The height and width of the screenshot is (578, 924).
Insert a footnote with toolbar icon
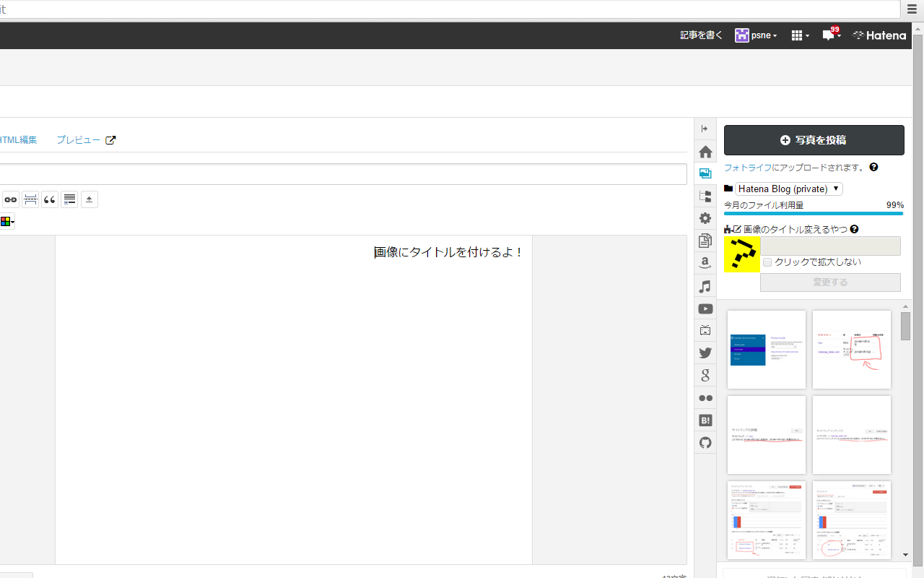point(69,199)
